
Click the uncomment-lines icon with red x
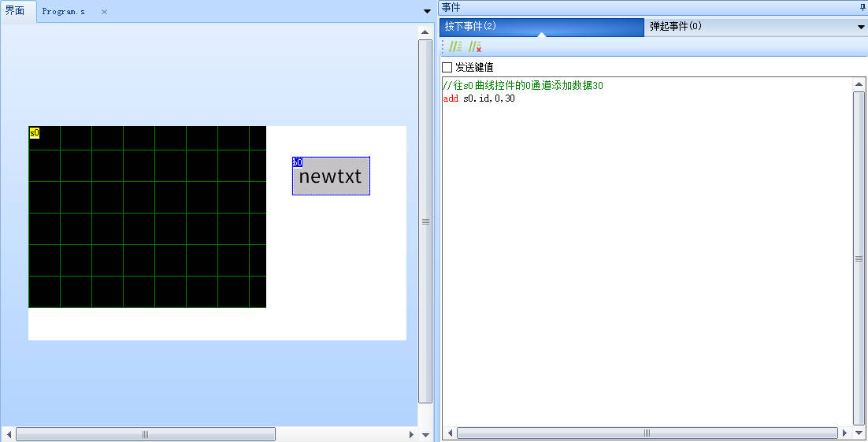coord(475,47)
